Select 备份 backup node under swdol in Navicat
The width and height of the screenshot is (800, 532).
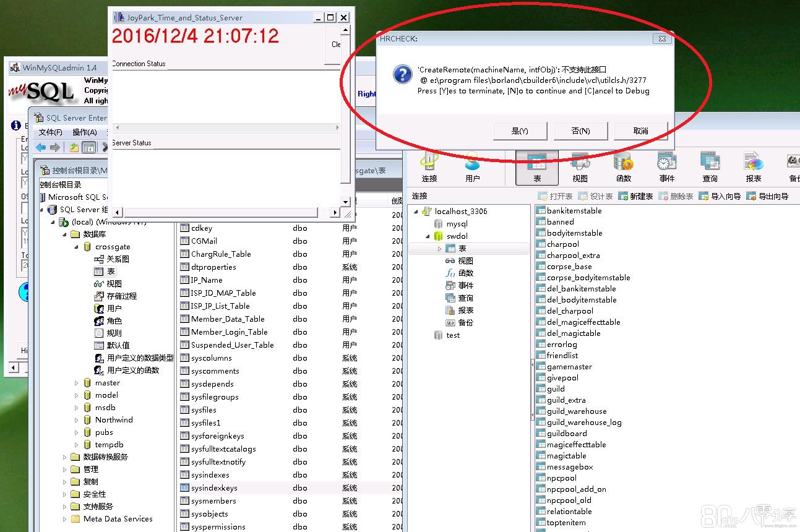tap(459, 322)
